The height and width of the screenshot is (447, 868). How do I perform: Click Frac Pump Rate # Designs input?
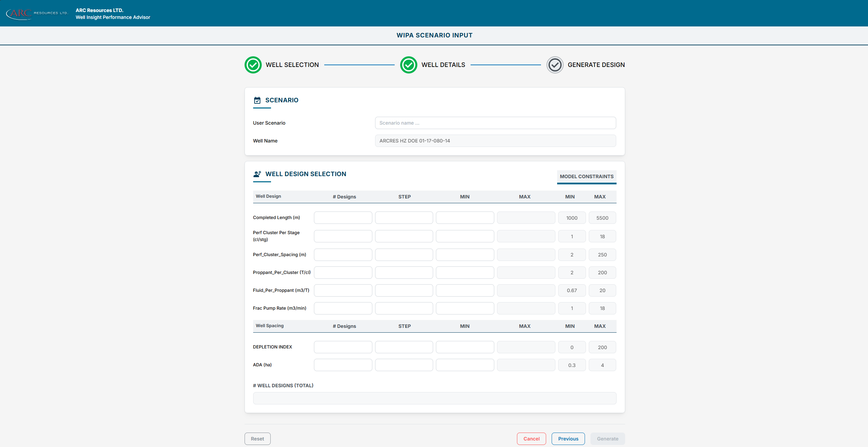343,308
